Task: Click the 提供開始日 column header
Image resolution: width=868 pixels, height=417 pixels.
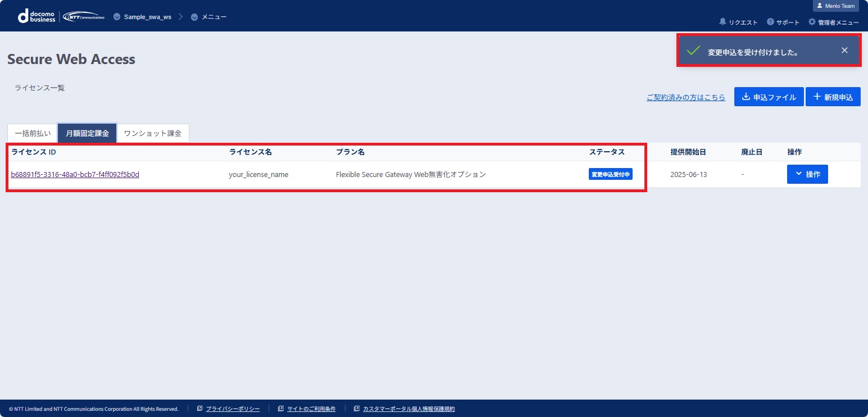Action: coord(688,152)
